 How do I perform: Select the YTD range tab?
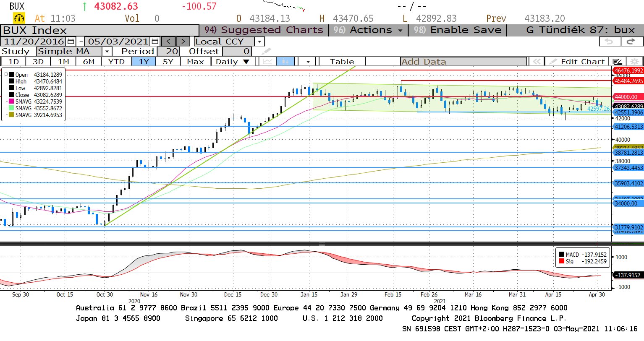[116, 62]
